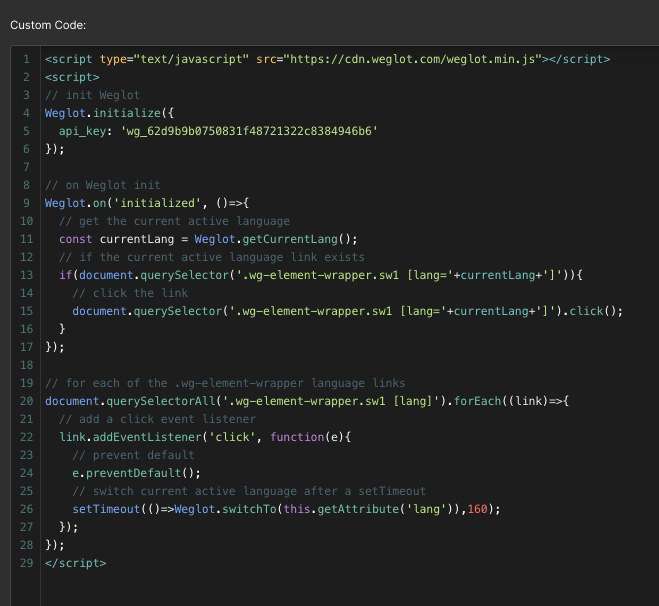Click line number 7 in the gutter
The image size is (659, 606).
26,167
